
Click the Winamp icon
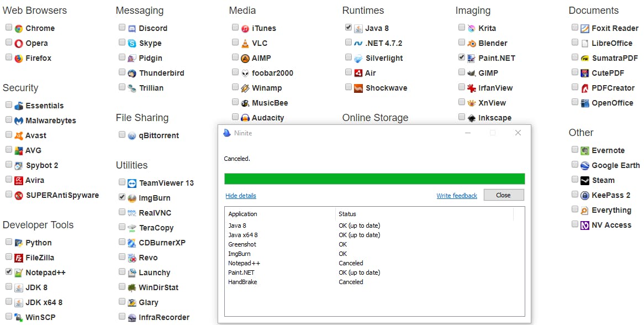tap(245, 88)
